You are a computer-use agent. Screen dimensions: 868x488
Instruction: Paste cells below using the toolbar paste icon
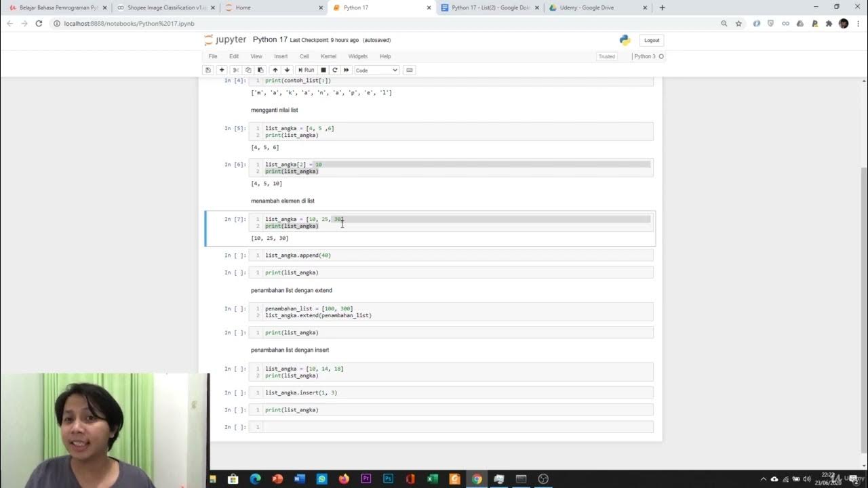point(260,70)
